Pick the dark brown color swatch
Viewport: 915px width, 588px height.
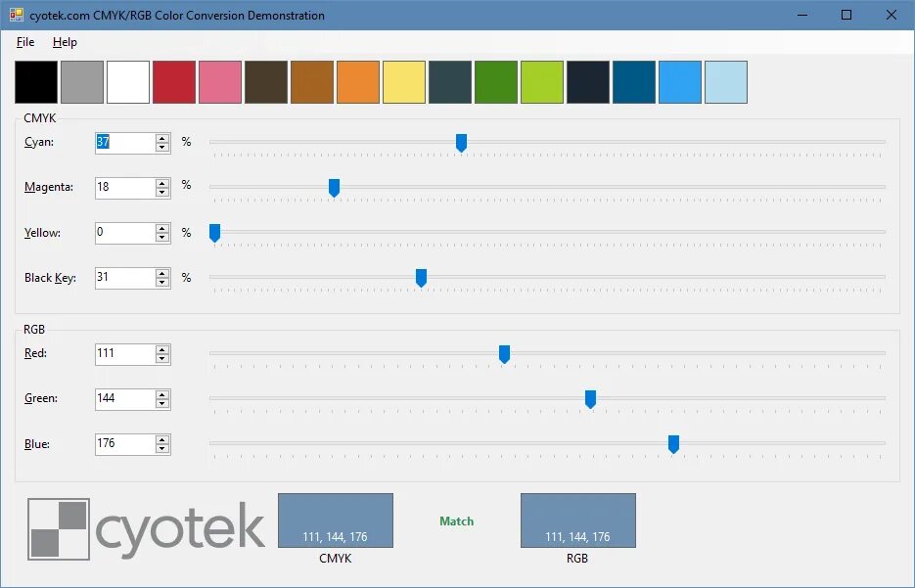[x=266, y=82]
